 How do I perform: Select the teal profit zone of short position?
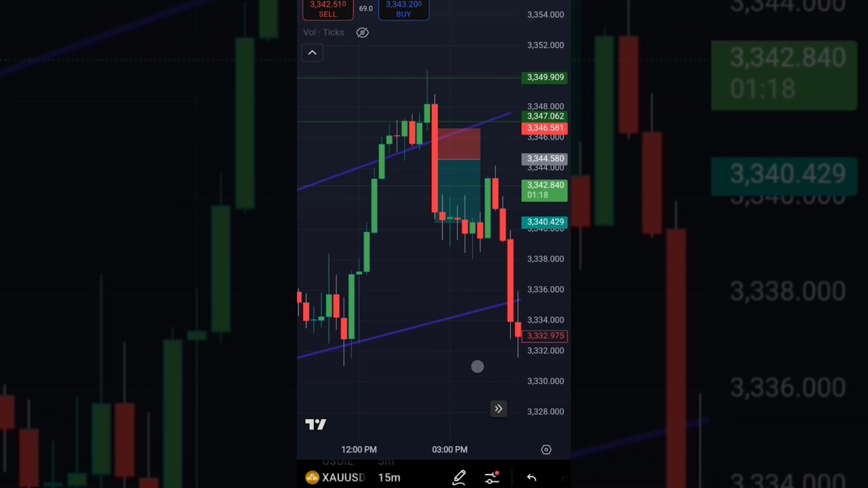459,190
